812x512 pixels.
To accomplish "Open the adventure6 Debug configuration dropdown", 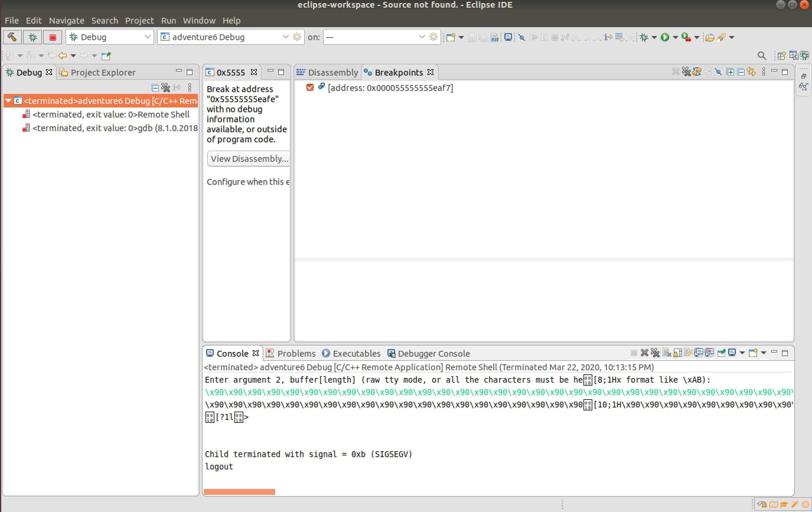I will [x=285, y=37].
